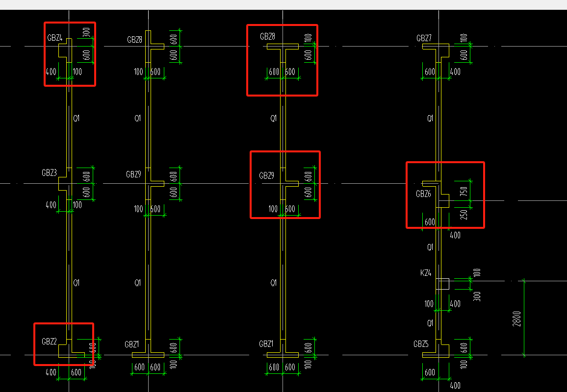Pick the GBZ6 column label
Viewport: 567px width, 392px height.
click(x=423, y=194)
